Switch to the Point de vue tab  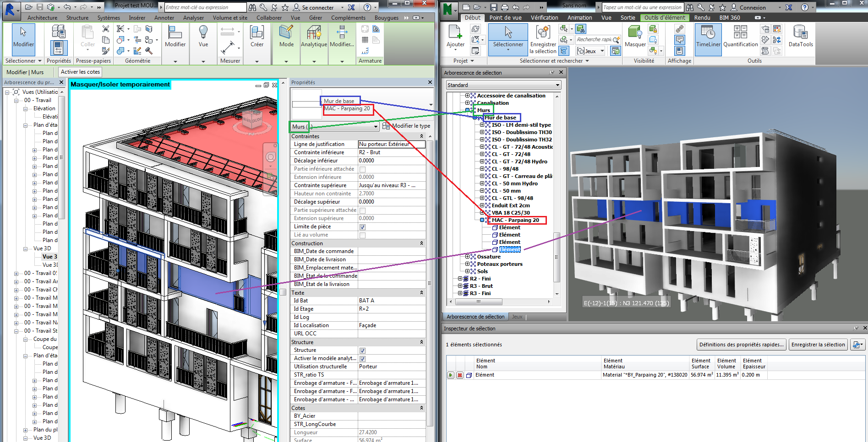pyautogui.click(x=505, y=18)
